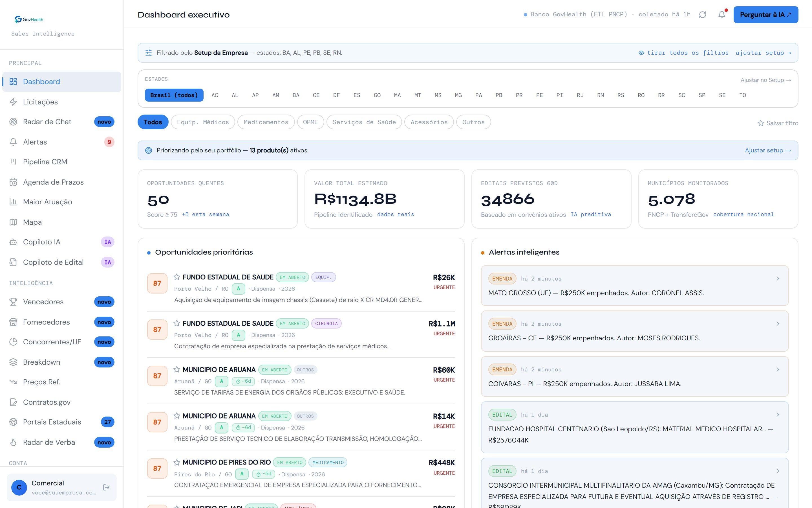This screenshot has width=812, height=508.
Task: Open the notifications bell in header
Action: coord(721,14)
